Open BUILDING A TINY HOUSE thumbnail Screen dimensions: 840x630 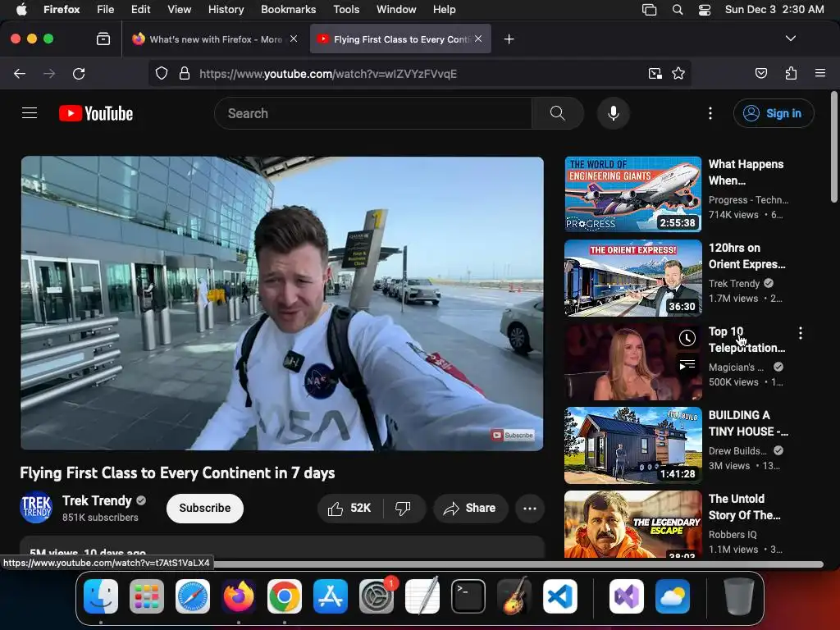click(632, 445)
